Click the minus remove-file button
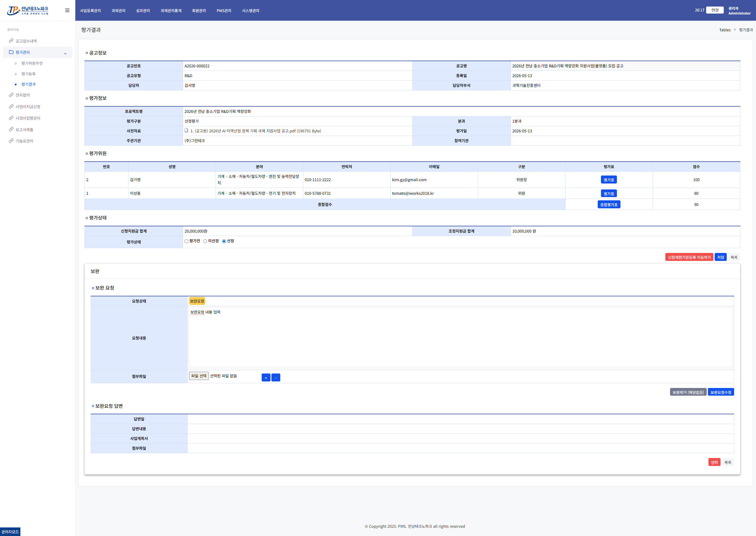Image resolution: width=756 pixels, height=536 pixels. [x=276, y=378]
